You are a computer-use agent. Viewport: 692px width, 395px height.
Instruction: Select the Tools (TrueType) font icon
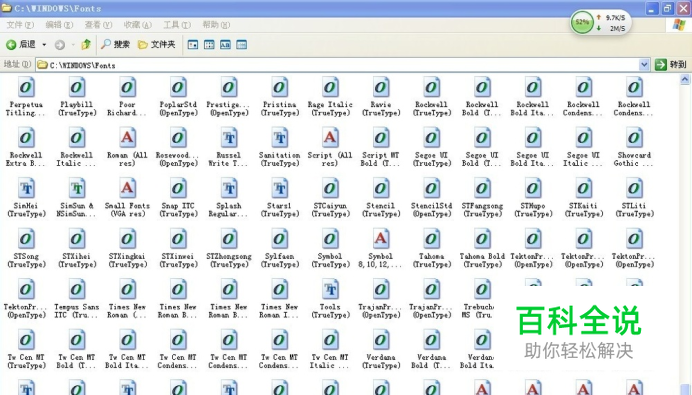(330, 290)
